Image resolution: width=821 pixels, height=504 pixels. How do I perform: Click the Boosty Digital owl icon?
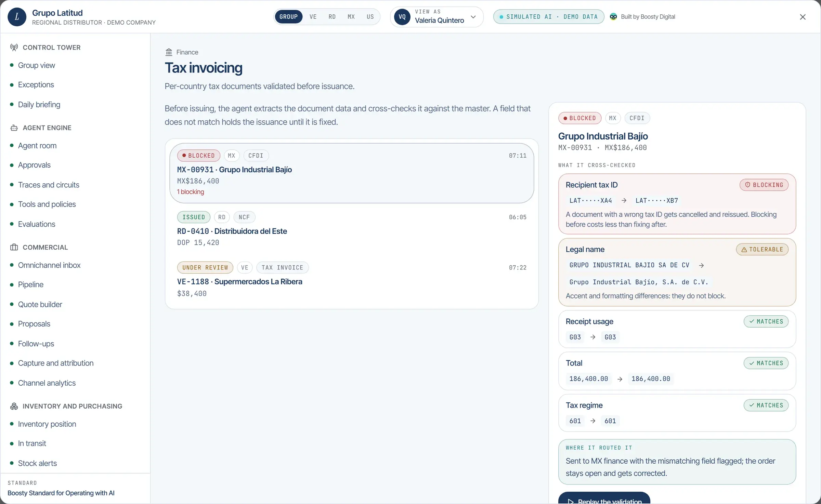(x=614, y=17)
